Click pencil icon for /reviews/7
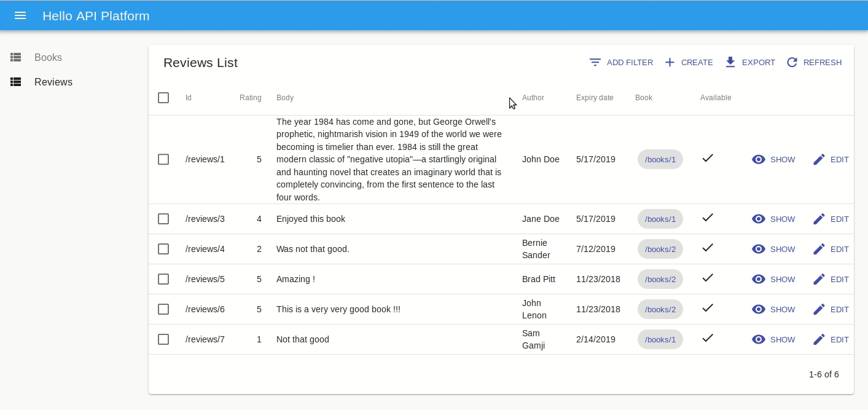Screen dimensions: 868x410 pos(819,339)
